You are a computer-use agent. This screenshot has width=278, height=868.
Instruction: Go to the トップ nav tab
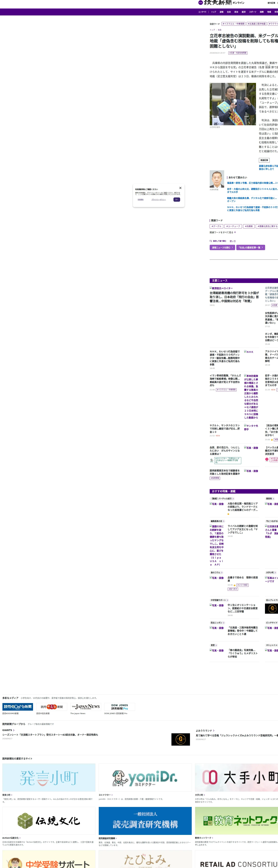214,12
